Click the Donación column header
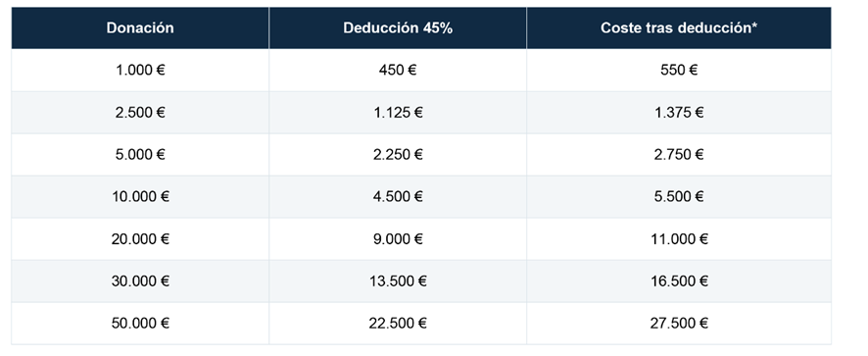 tap(140, 28)
